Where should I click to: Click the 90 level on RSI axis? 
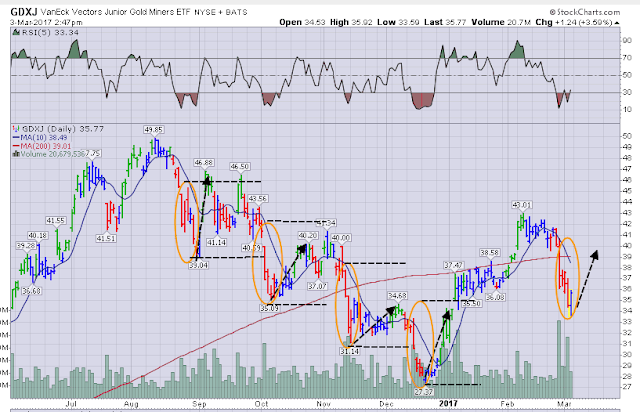coord(627,40)
